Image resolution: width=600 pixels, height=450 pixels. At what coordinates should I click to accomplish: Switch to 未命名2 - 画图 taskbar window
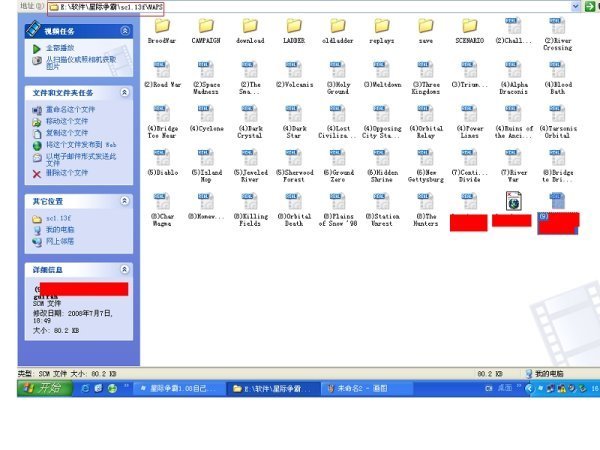click(x=365, y=389)
